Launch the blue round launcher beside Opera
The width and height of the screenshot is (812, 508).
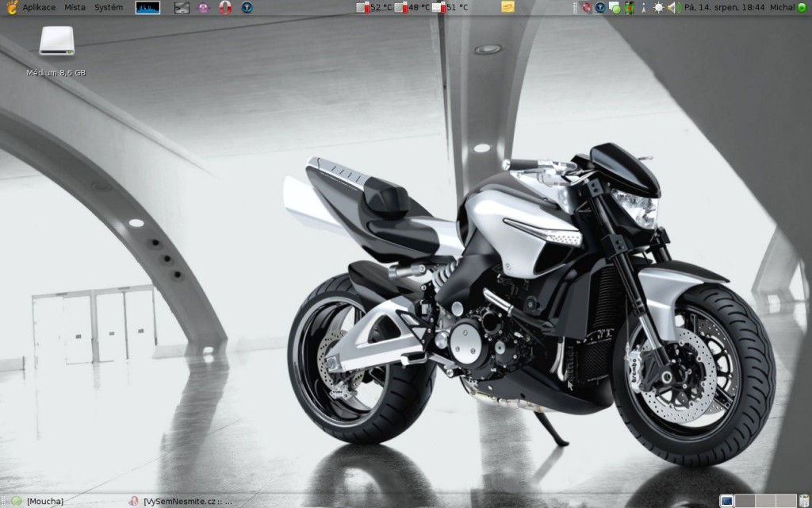pos(247,7)
